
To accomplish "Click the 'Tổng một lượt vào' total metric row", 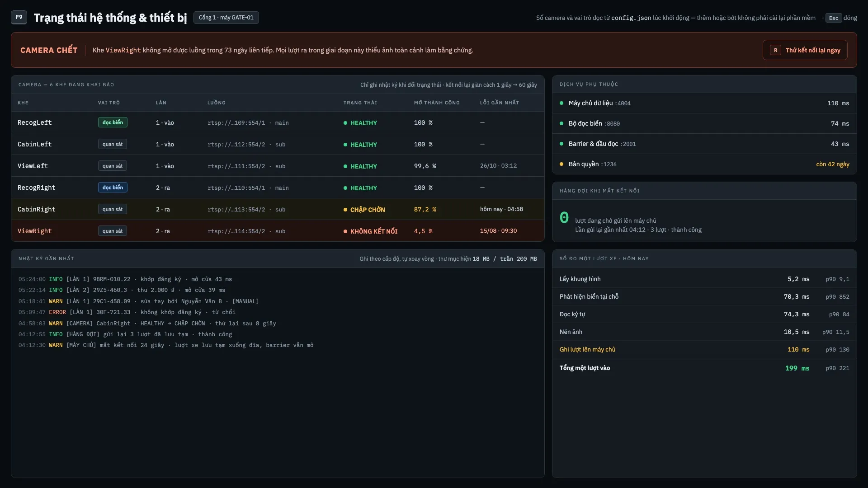I will click(x=704, y=368).
